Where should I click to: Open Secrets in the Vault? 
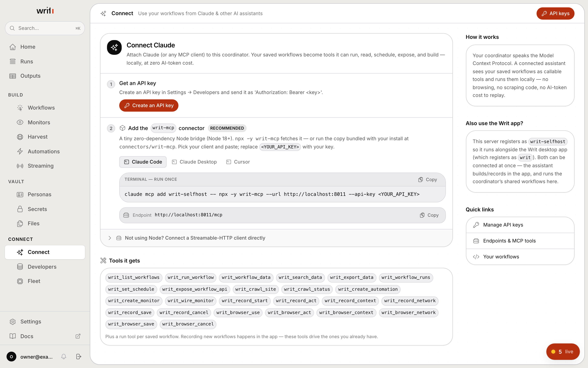click(x=45, y=209)
